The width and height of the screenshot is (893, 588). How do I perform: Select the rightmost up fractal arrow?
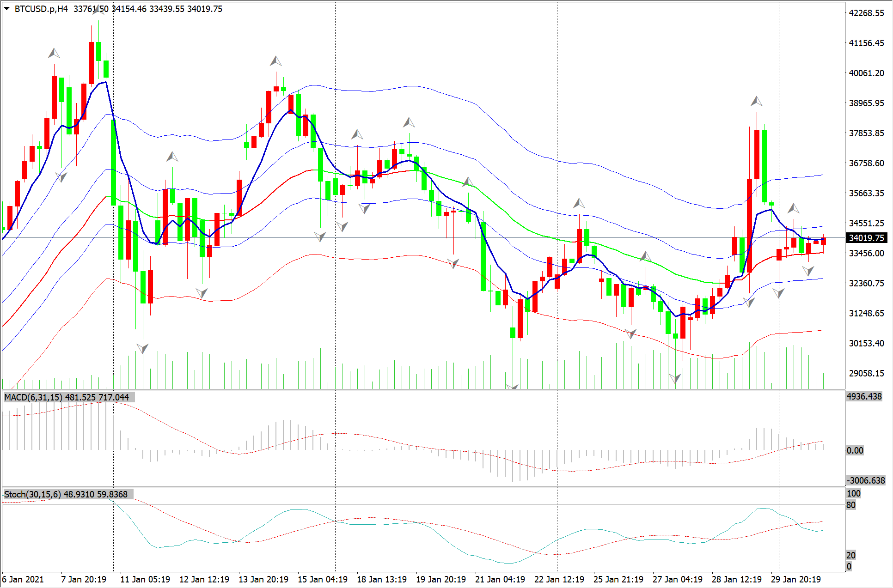point(794,208)
